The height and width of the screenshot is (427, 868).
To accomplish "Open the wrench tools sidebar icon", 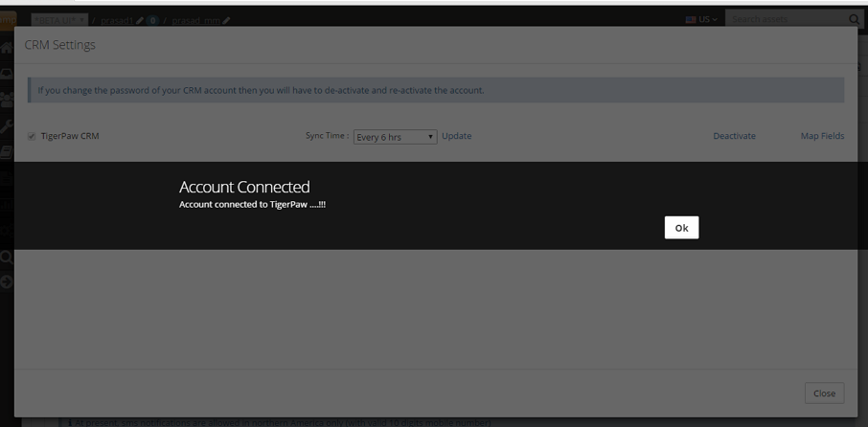I will (7, 126).
